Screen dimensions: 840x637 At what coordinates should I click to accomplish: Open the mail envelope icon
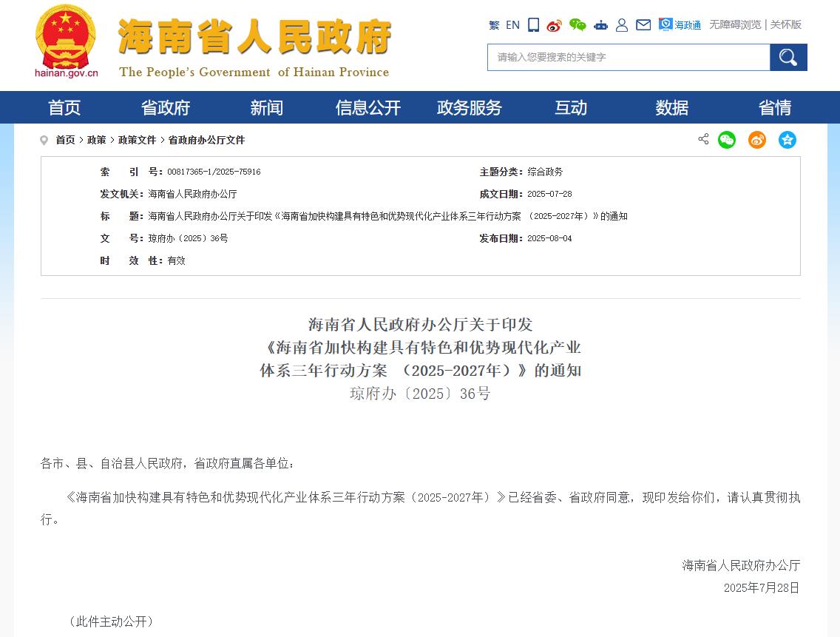point(643,25)
